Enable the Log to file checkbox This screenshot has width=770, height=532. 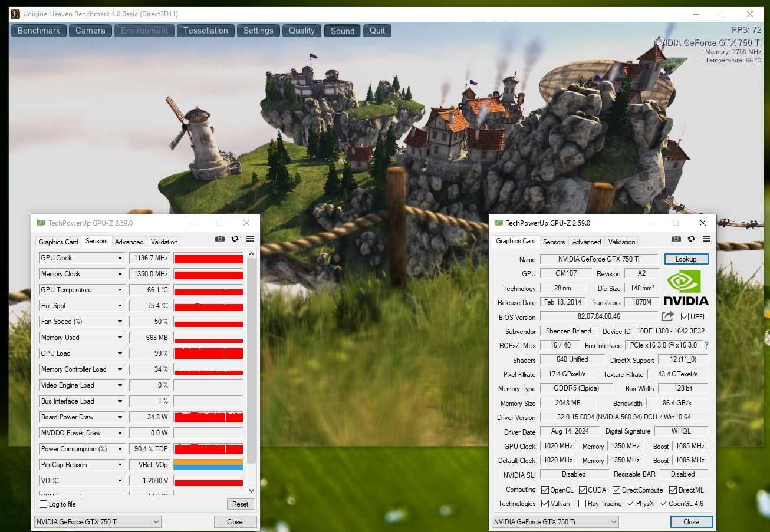coord(43,504)
